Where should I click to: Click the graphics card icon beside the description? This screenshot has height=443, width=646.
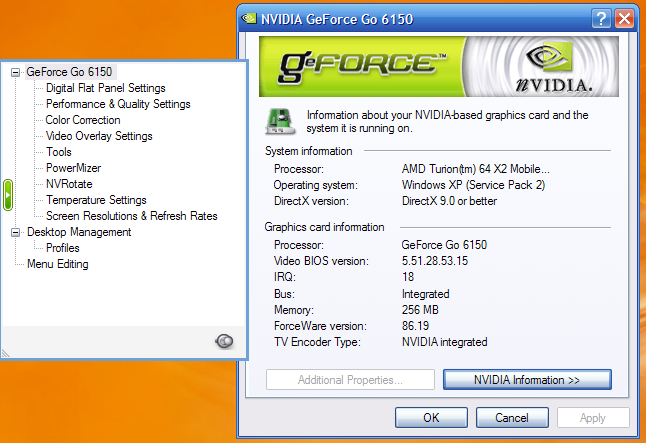280,121
